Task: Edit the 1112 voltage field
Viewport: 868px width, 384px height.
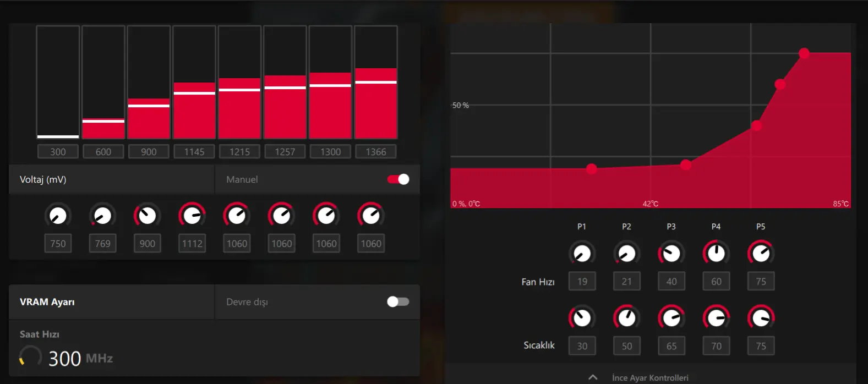Action: (192, 244)
